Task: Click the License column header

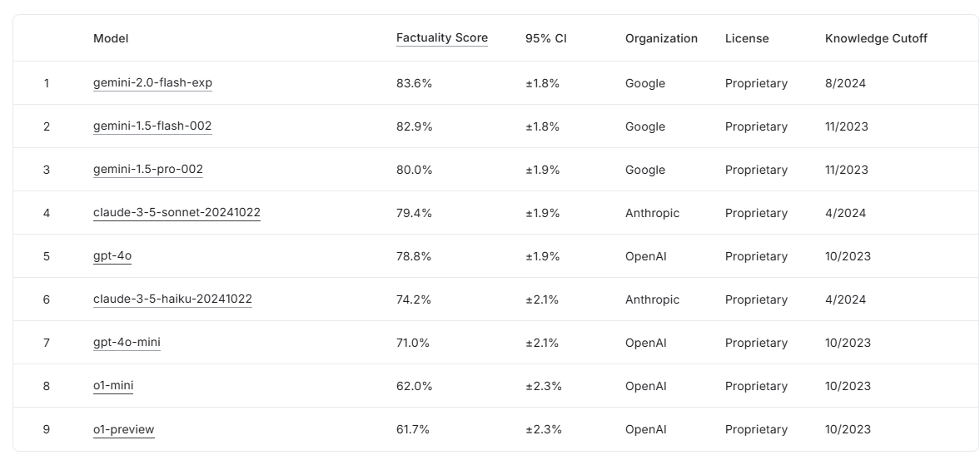Action: pyautogui.click(x=747, y=38)
